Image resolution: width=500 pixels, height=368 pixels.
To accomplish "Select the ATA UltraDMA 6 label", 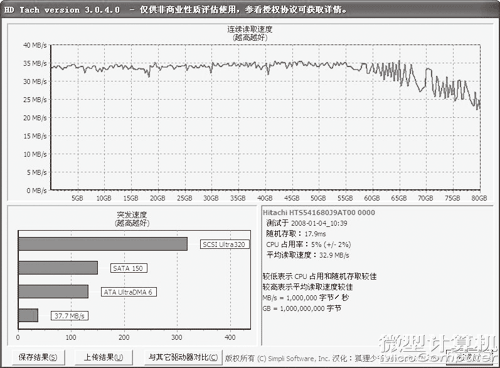I will [x=129, y=292].
